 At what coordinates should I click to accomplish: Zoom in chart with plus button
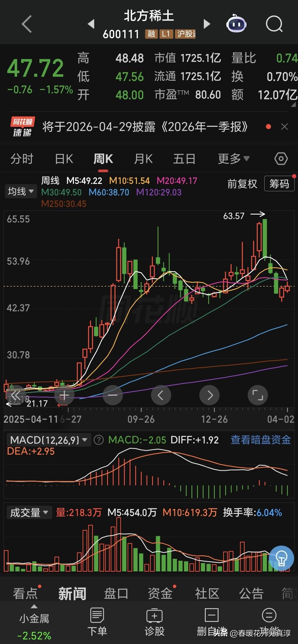pos(64,395)
